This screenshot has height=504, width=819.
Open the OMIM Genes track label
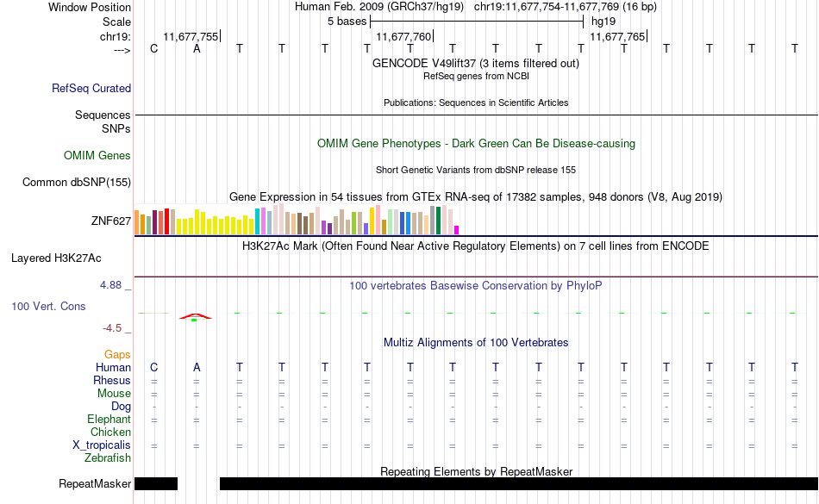pyautogui.click(x=97, y=155)
